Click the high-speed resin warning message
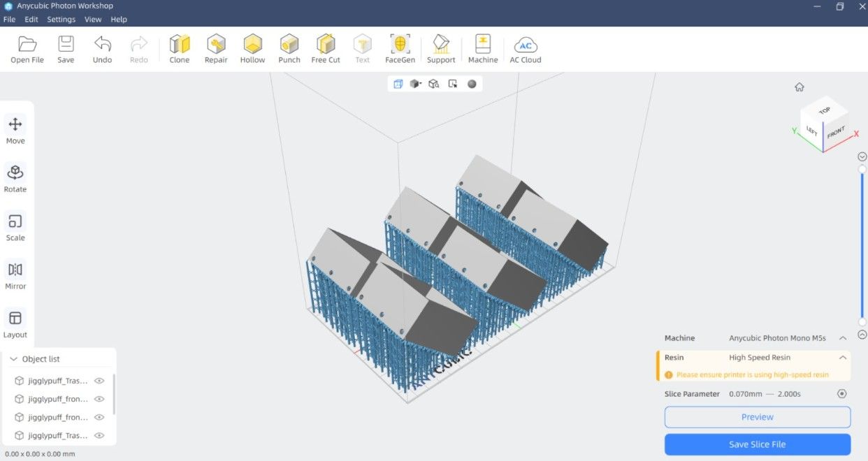Image resolution: width=868 pixels, height=461 pixels. [746, 375]
